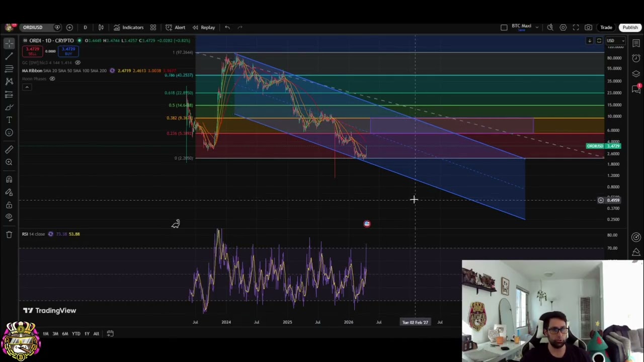Click the auto-fit sync icon near USD
The height and width of the screenshot is (362, 644).
[x=599, y=41]
